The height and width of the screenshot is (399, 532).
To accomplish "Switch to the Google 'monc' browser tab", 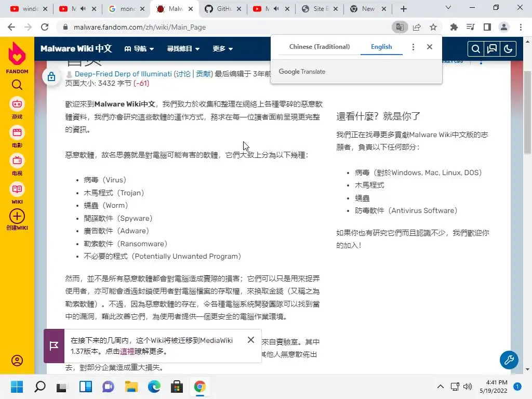I will (126, 9).
